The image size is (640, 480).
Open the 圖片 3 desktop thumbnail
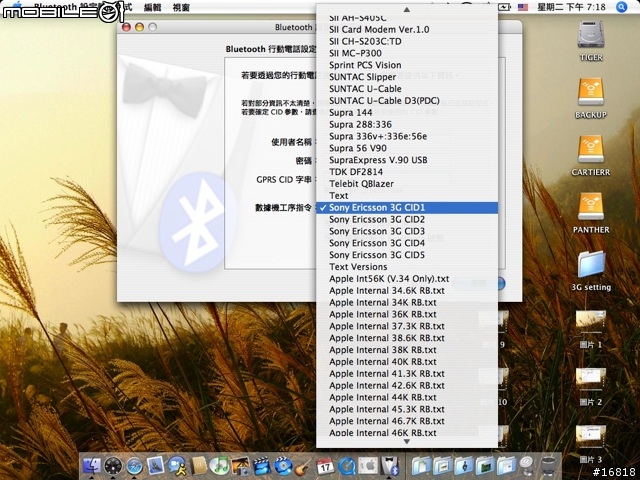pos(591,444)
